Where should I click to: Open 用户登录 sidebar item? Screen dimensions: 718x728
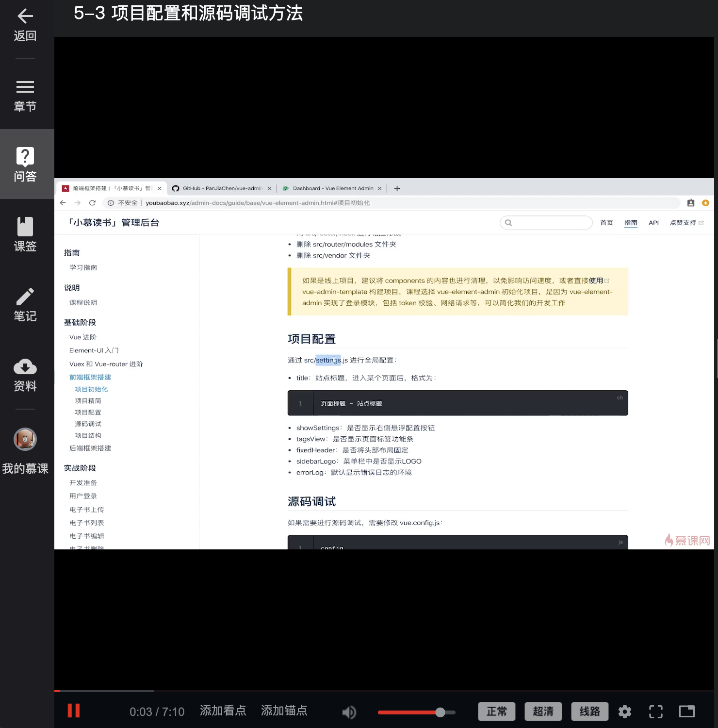click(83, 496)
